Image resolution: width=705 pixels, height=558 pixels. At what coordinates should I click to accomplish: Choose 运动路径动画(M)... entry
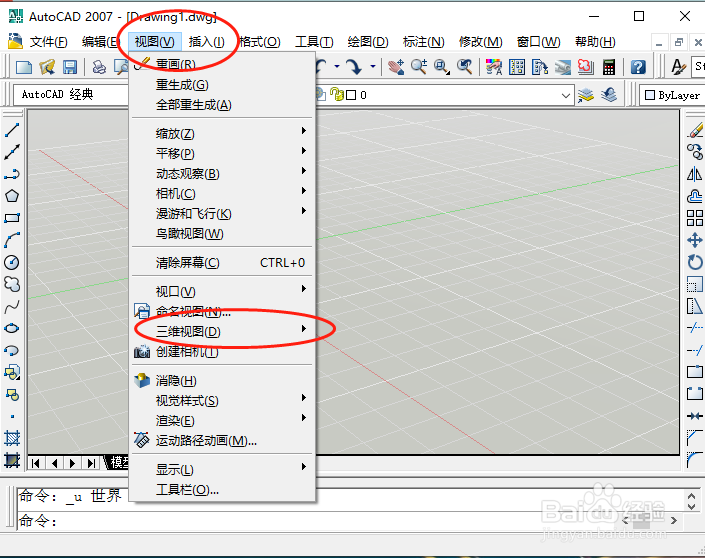point(223,441)
